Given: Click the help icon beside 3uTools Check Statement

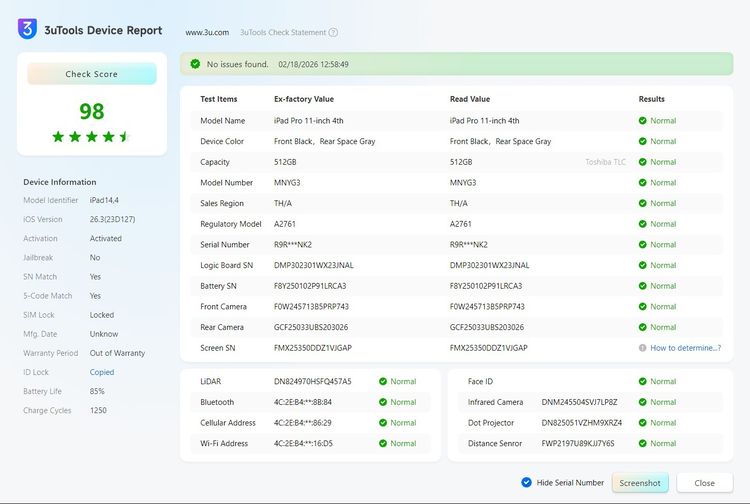Looking at the screenshot, I should [x=333, y=32].
